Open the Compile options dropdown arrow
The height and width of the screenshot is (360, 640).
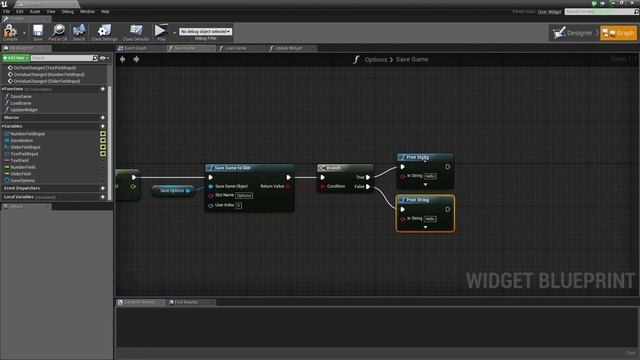tap(24, 32)
